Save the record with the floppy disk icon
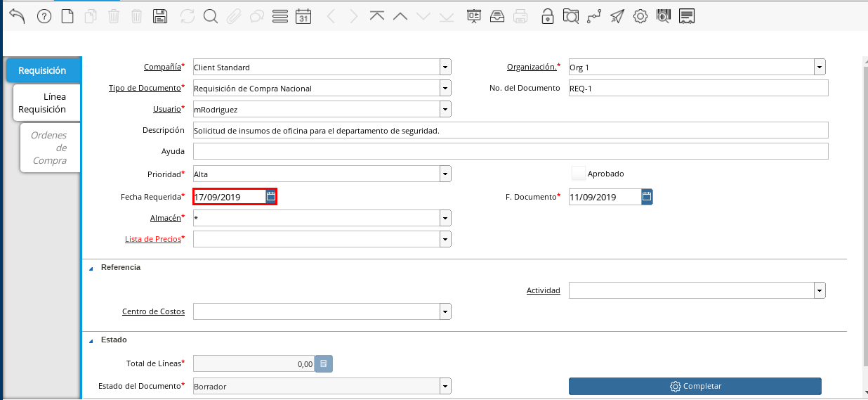The width and height of the screenshot is (868, 400). (160, 16)
